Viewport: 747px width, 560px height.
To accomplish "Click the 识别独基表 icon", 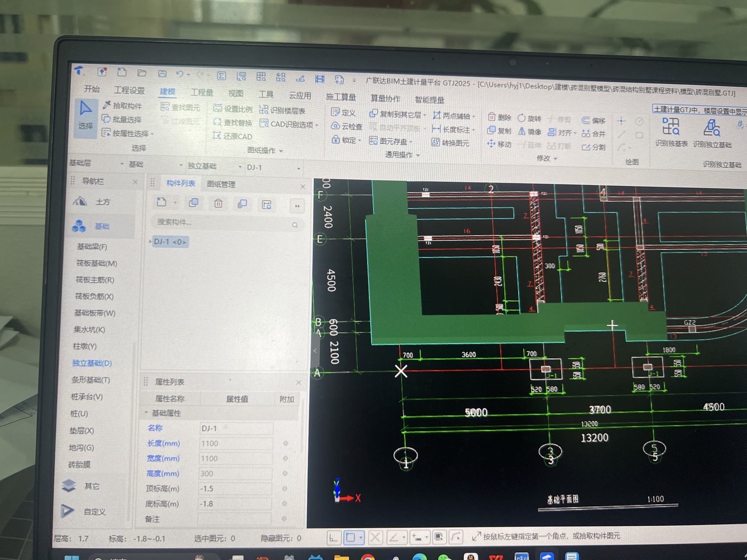I will (x=671, y=132).
